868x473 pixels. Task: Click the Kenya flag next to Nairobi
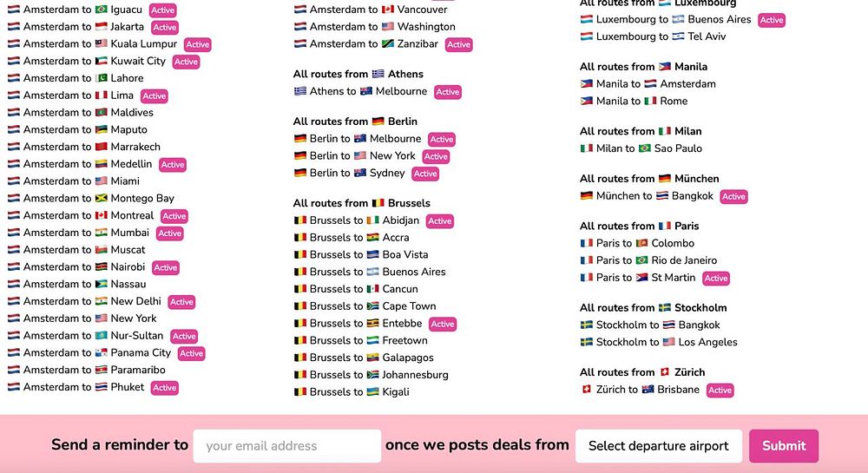click(102, 266)
